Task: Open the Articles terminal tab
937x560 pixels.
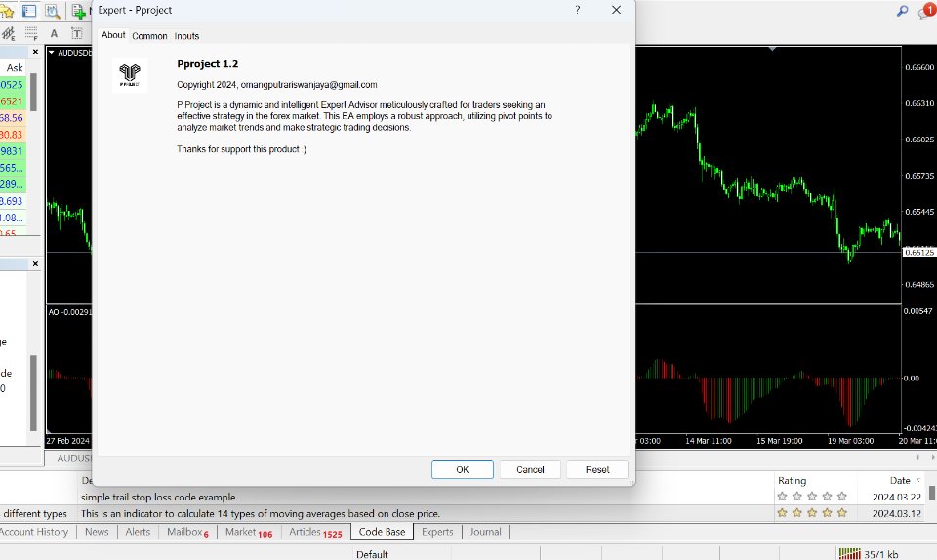Action: pos(315,532)
